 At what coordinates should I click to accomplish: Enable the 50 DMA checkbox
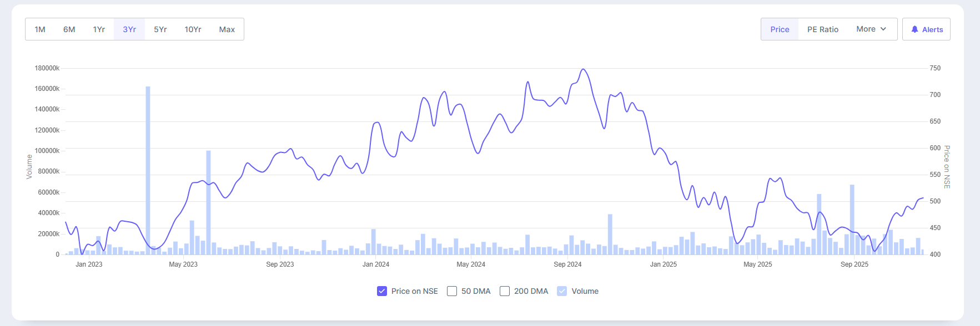pos(452,291)
